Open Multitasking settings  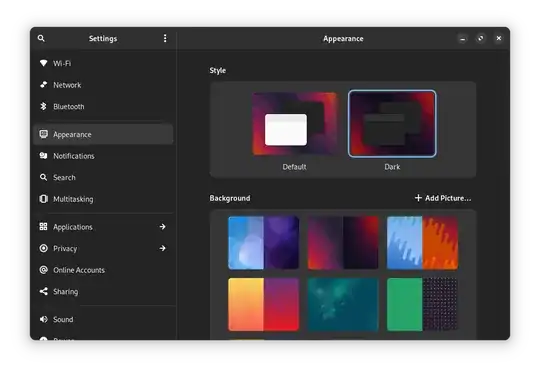tap(103, 199)
